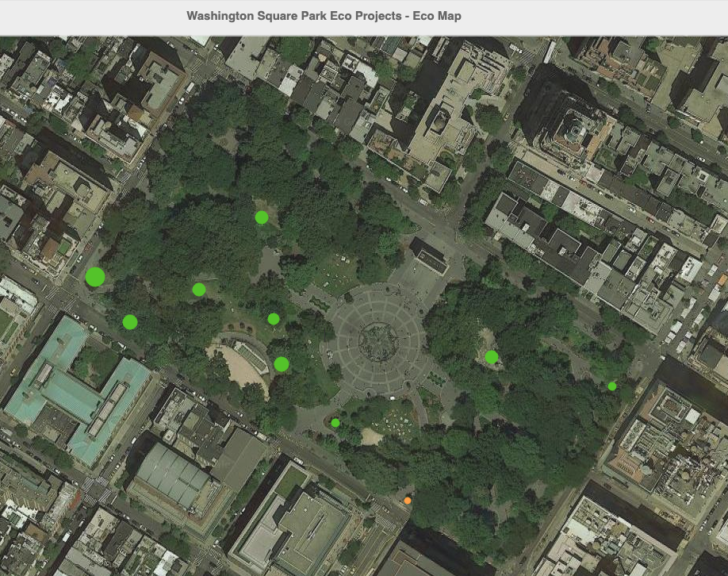Click the small green marker southwest of the fountain plaza
Image resolution: width=728 pixels, height=576 pixels.
[335, 423]
